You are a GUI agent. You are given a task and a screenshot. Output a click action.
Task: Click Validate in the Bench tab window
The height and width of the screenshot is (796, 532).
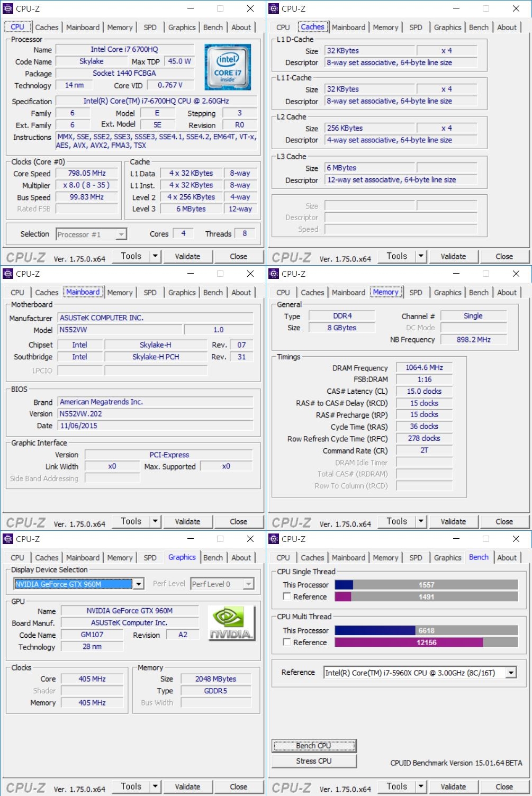pyautogui.click(x=453, y=786)
